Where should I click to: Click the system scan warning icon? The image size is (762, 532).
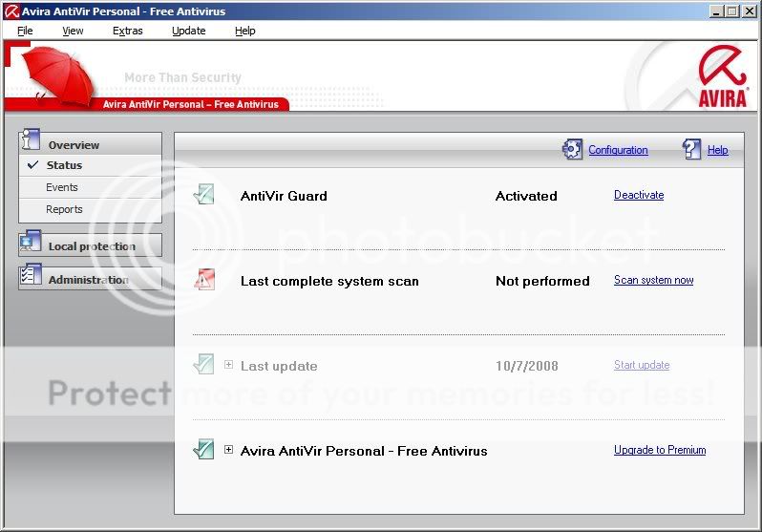pyautogui.click(x=204, y=279)
